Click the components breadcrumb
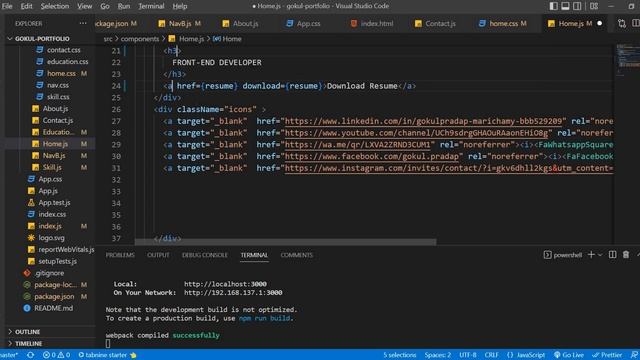The height and width of the screenshot is (360, 640). 140,39
